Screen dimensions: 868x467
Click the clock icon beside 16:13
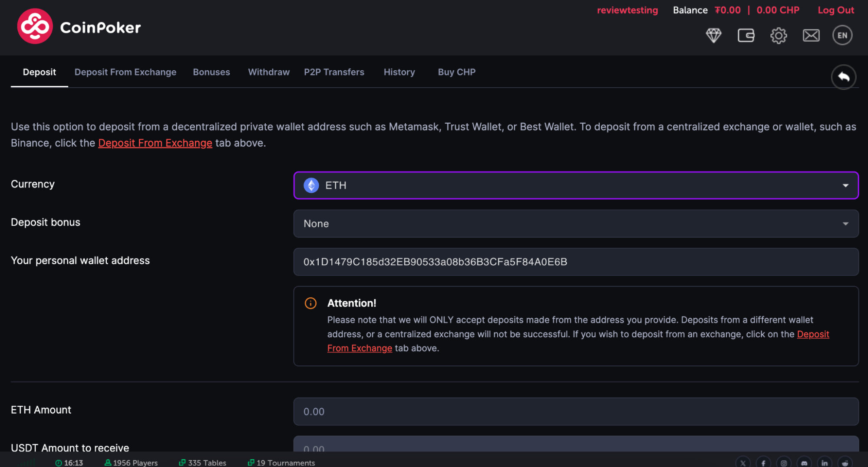pos(59,463)
